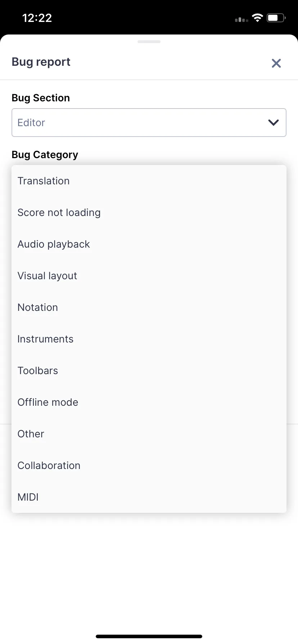Viewport: 298px width, 644px height.
Task: Pick Toolbars from category list
Action: click(38, 371)
